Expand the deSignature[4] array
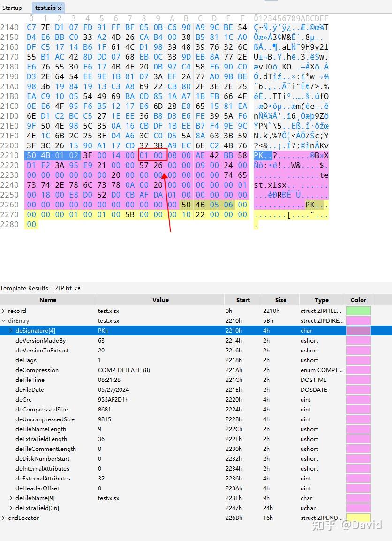Screen dimensions: 392x541 11,331
